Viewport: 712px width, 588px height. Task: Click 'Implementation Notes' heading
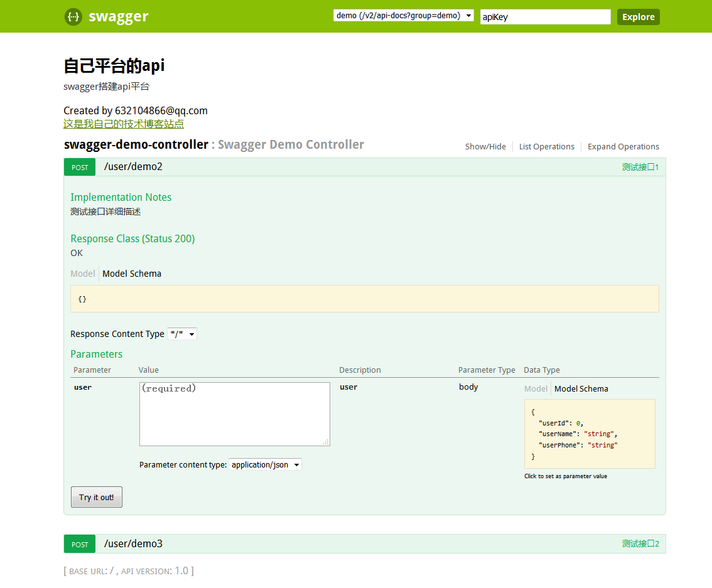click(121, 198)
